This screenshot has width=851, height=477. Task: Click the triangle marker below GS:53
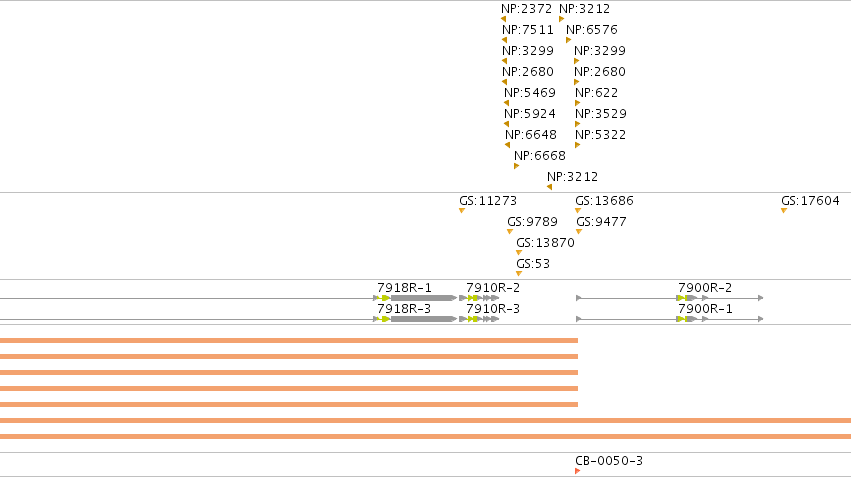click(x=519, y=274)
